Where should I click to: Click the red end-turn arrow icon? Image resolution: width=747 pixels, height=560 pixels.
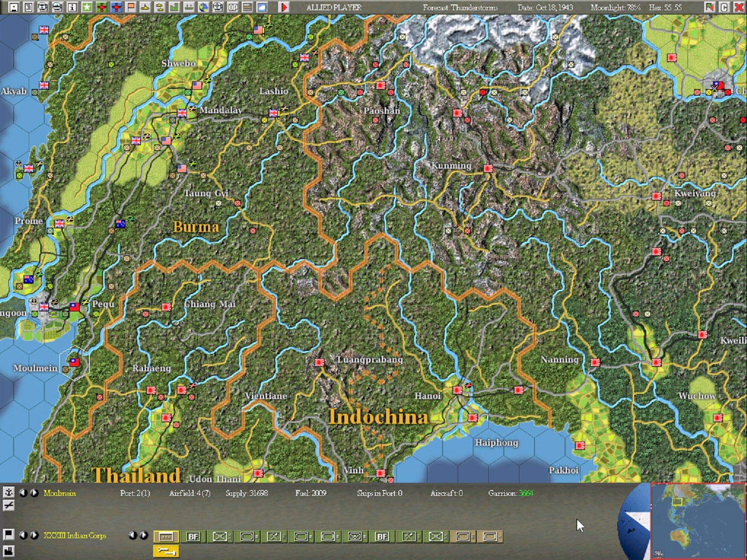[x=284, y=7]
